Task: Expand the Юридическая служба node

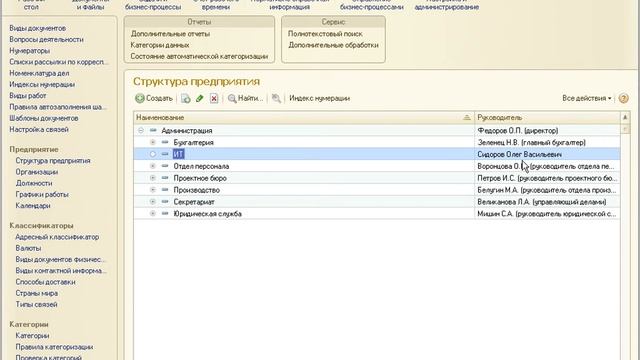Action: tap(153, 213)
